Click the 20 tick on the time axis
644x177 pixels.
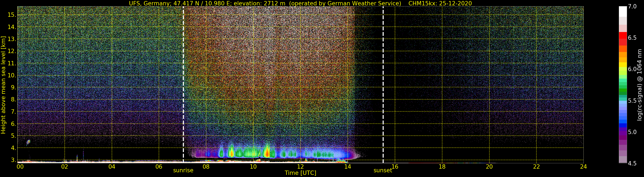[x=489, y=167]
